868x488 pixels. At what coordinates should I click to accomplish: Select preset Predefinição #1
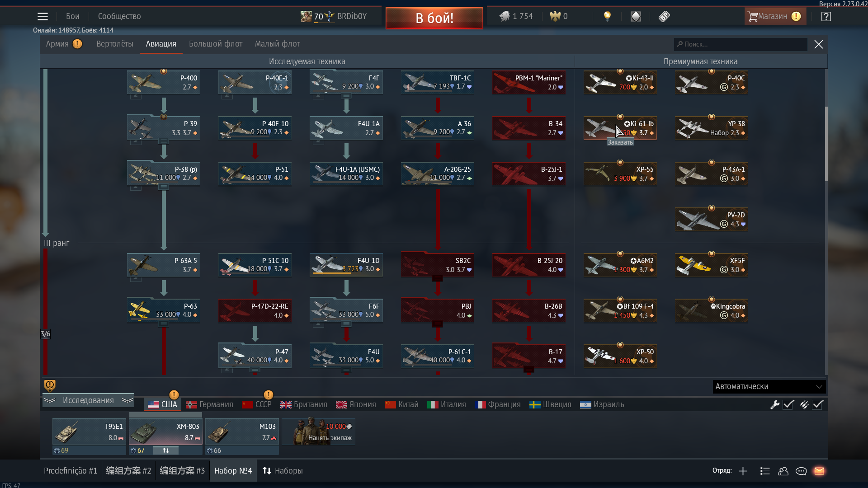click(71, 471)
